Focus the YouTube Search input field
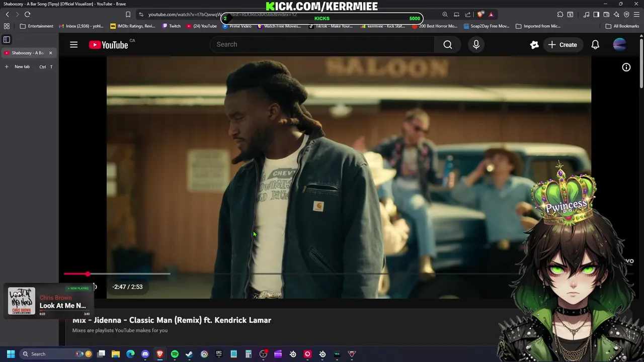644x362 pixels. tap(322, 44)
